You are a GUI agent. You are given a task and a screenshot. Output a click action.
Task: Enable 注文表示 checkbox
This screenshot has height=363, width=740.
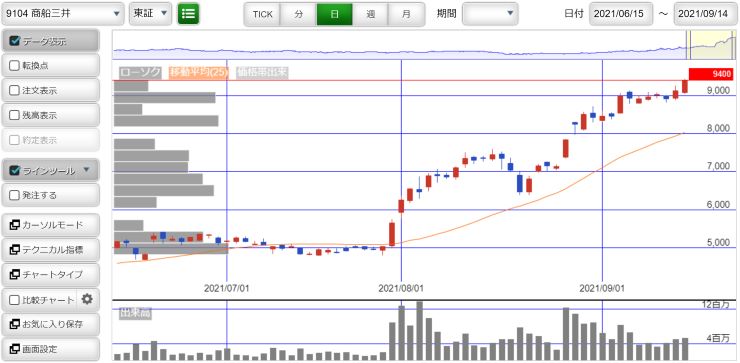(14, 91)
